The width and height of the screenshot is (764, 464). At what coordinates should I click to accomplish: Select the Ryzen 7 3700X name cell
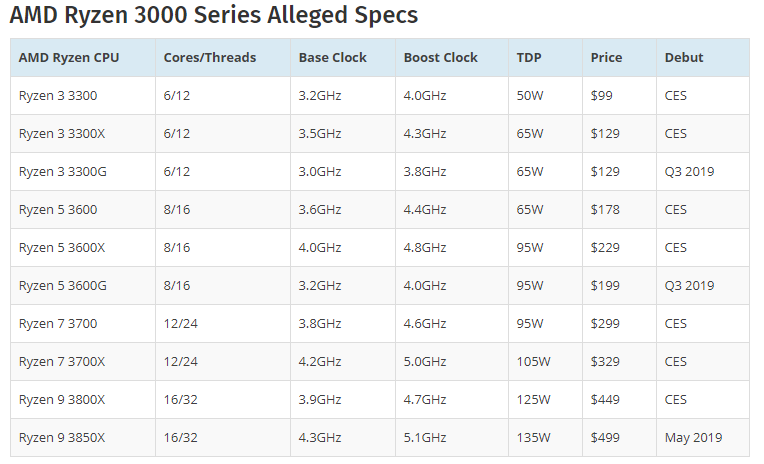point(83,362)
